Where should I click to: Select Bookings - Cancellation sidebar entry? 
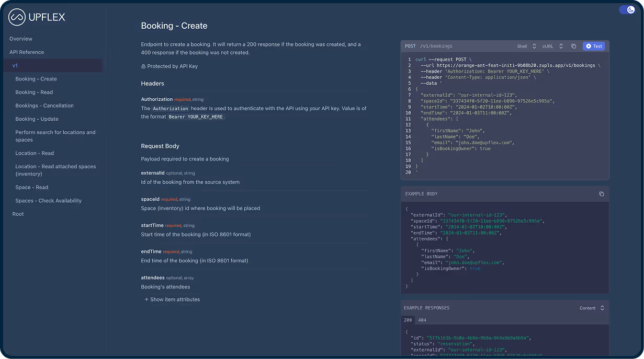point(43,105)
